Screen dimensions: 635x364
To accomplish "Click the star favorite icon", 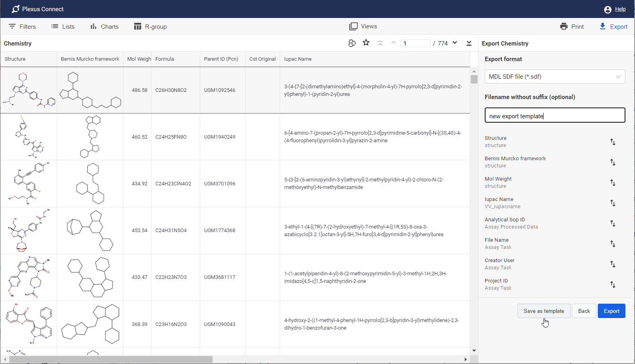I will [x=366, y=43].
